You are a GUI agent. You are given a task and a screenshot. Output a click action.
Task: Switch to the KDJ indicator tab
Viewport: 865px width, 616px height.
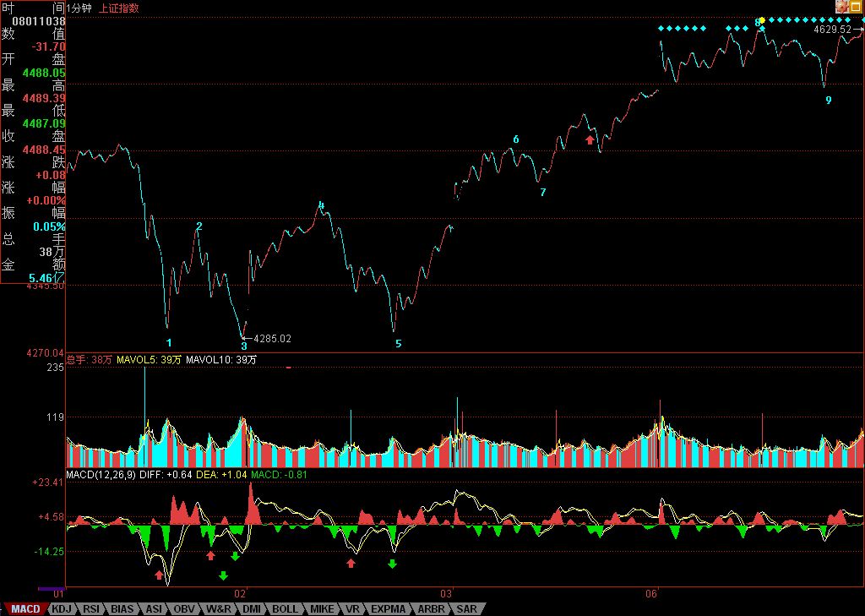click(61, 608)
